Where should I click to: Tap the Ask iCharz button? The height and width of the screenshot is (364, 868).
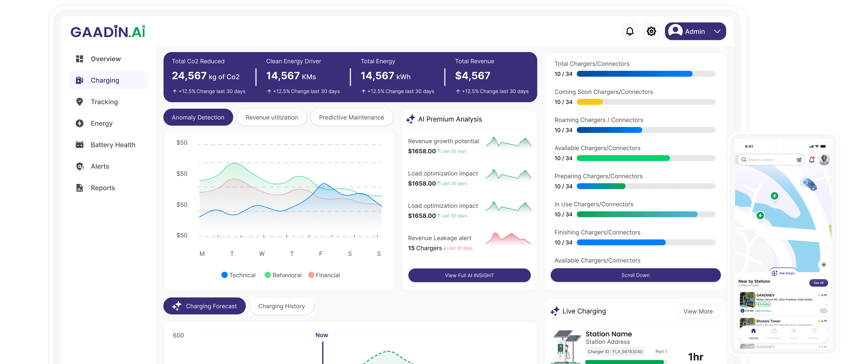(x=783, y=273)
